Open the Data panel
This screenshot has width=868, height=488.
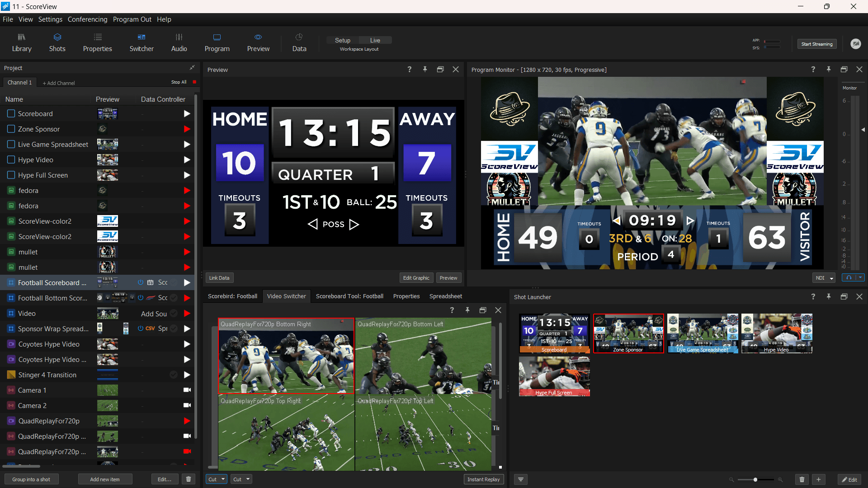(299, 42)
